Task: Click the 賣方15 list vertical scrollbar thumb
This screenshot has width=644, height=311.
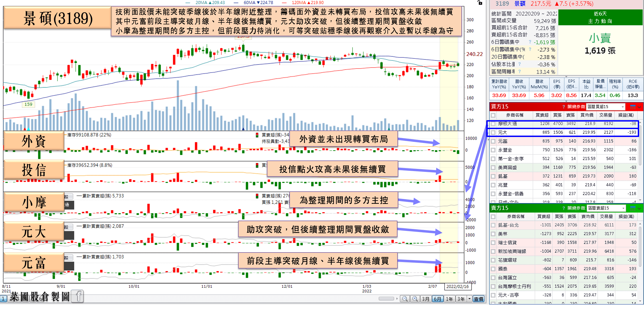Action: pos(640,246)
